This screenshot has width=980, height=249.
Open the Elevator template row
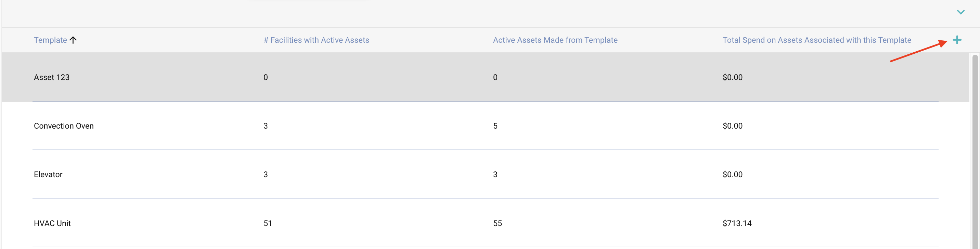click(x=48, y=174)
